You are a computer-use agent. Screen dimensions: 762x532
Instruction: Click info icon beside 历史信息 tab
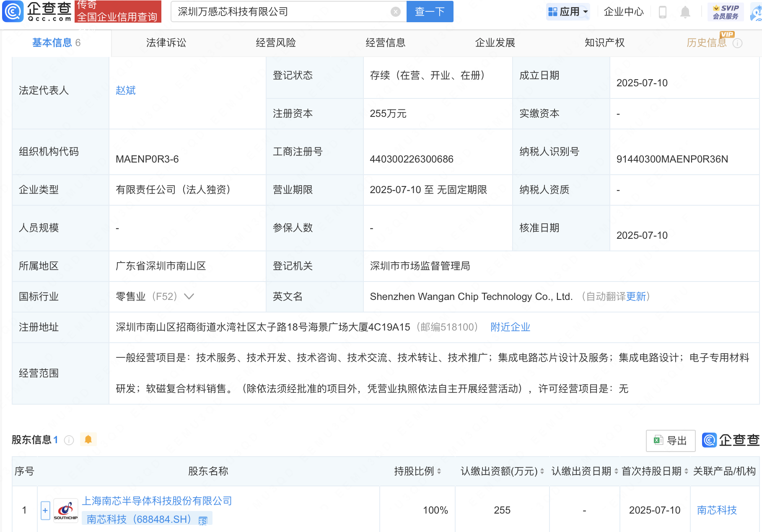pos(738,43)
